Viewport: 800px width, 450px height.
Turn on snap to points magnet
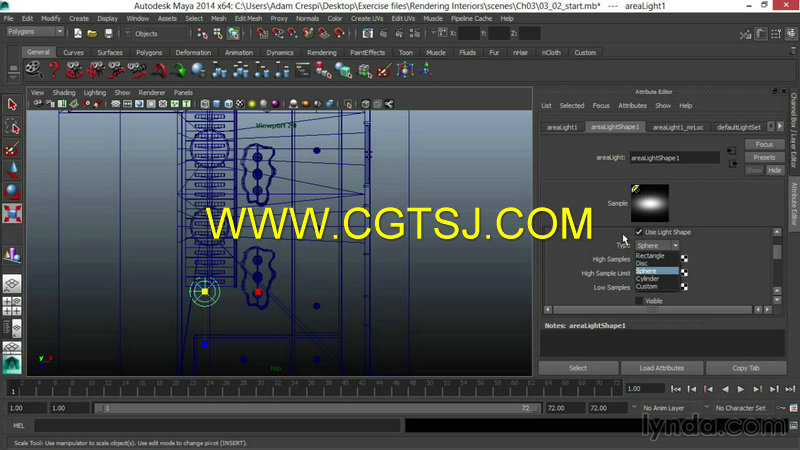click(293, 34)
